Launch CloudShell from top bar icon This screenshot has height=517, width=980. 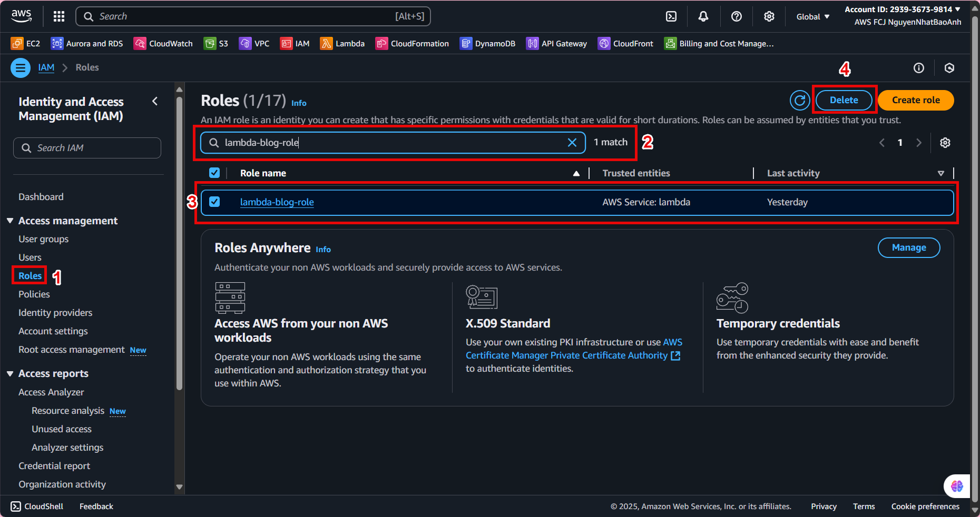671,16
